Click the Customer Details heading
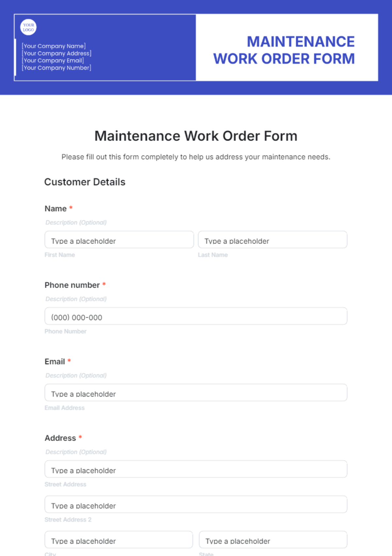The image size is (392, 556). pyautogui.click(x=85, y=182)
